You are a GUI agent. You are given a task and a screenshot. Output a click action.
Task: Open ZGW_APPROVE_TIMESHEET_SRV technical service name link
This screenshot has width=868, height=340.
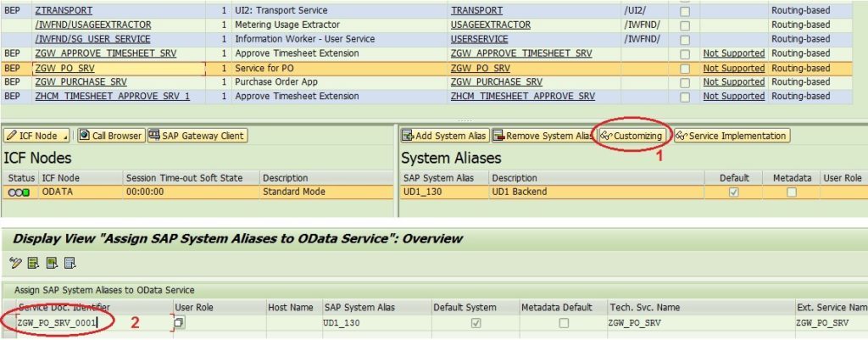pyautogui.click(x=104, y=53)
